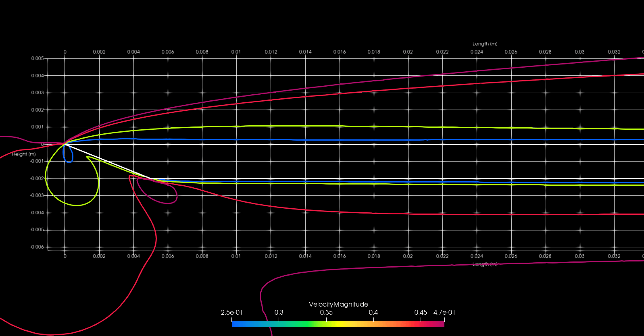Click the 0.3 label on the color legend
Viewport: 644px width, 336px height.
point(279,313)
